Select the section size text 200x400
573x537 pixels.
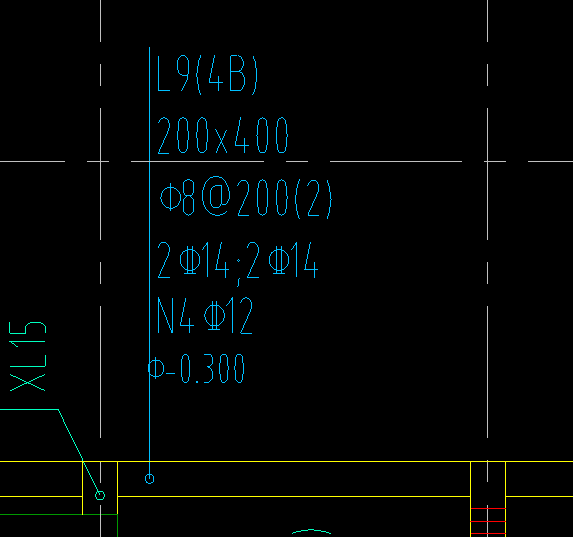point(223,135)
